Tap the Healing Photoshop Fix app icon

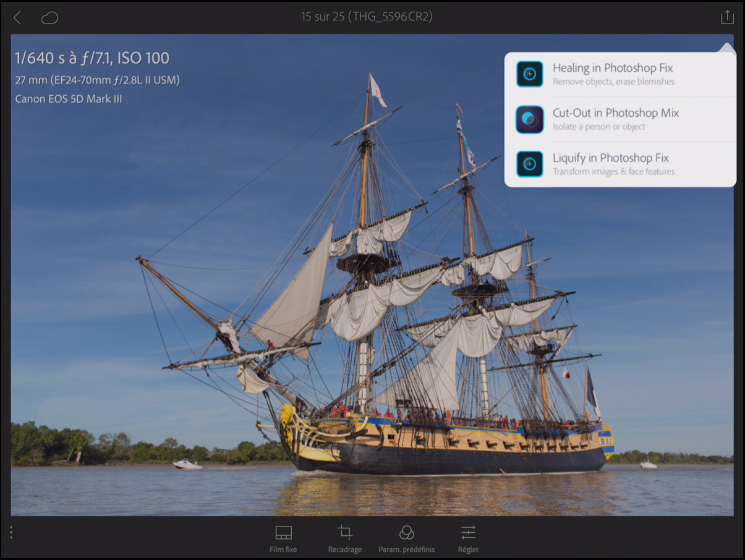click(530, 74)
